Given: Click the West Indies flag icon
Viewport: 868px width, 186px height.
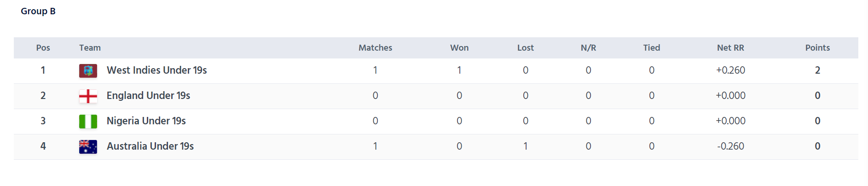Looking at the screenshot, I should (88, 71).
